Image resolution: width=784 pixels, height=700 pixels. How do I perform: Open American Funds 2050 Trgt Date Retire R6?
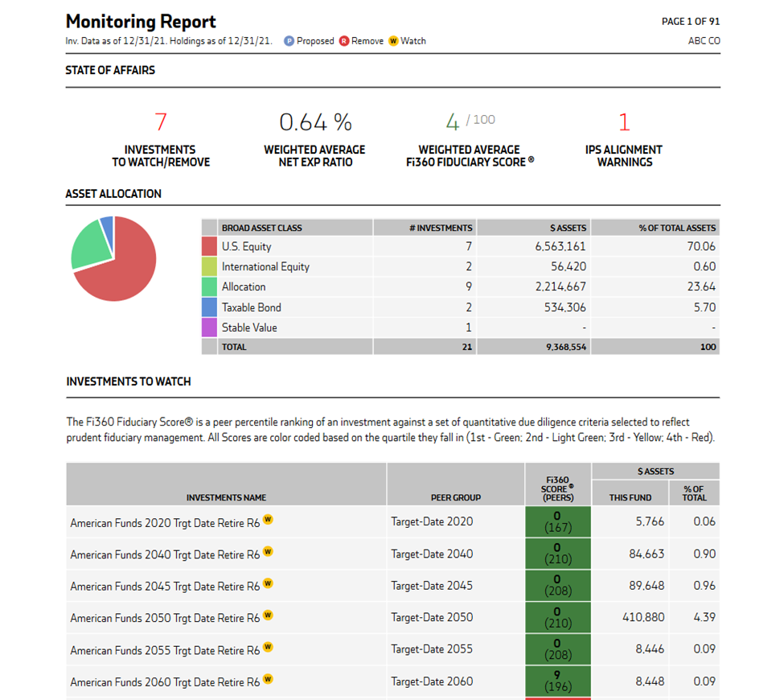coord(165,618)
